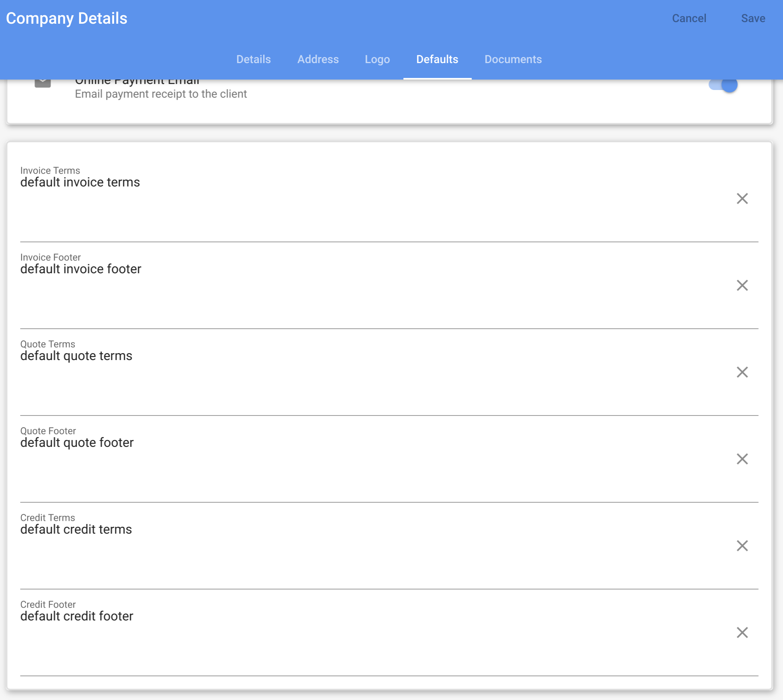Clear the Quote Footer field text
Image resolution: width=783 pixels, height=700 pixels.
point(742,459)
